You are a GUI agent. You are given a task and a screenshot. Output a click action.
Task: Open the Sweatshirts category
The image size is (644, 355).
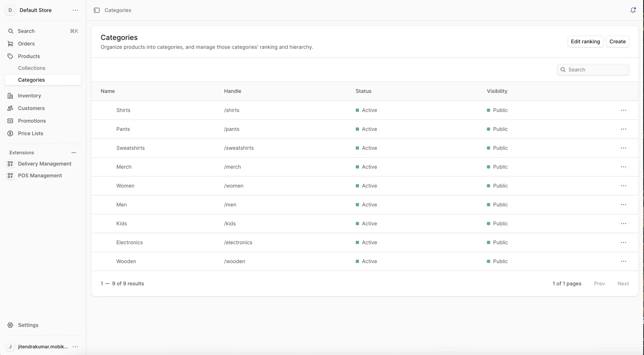[130, 148]
